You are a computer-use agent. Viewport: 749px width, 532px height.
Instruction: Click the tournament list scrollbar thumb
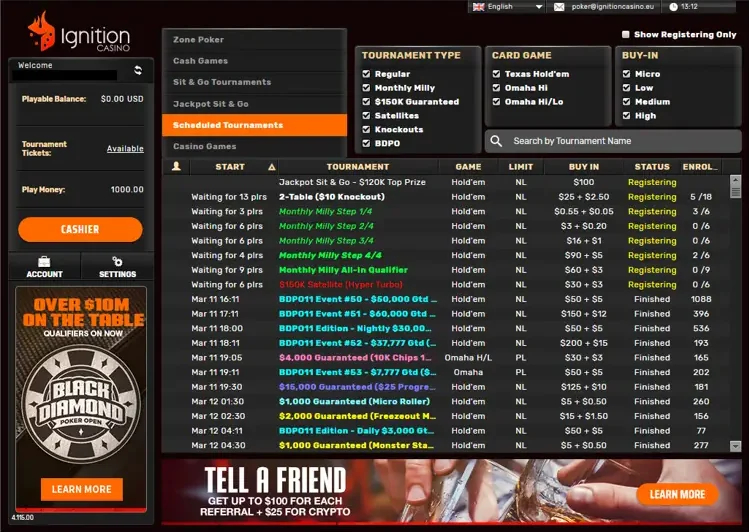coord(736,191)
